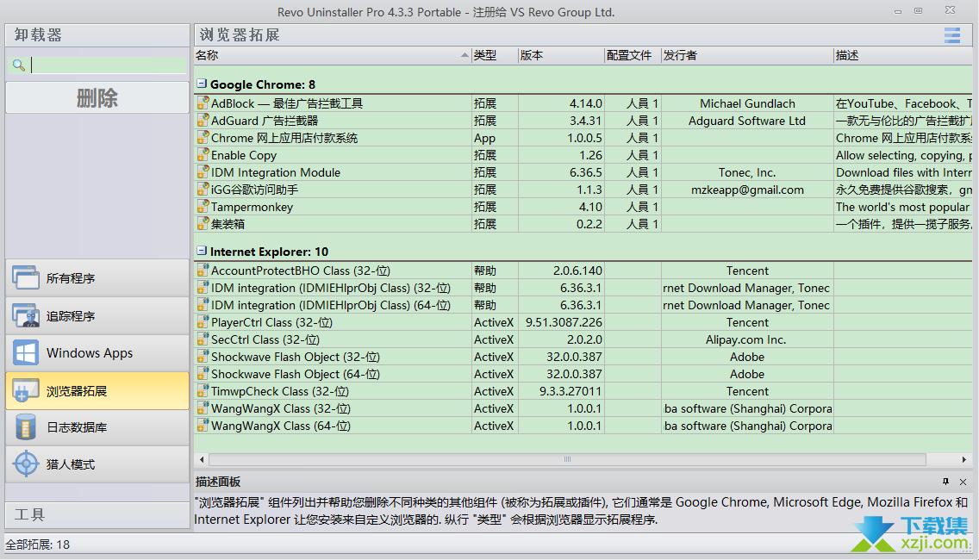Viewport: 979px width, 560px height.
Task: Open the 所有程序 navigation button
Action: pyautogui.click(x=97, y=277)
